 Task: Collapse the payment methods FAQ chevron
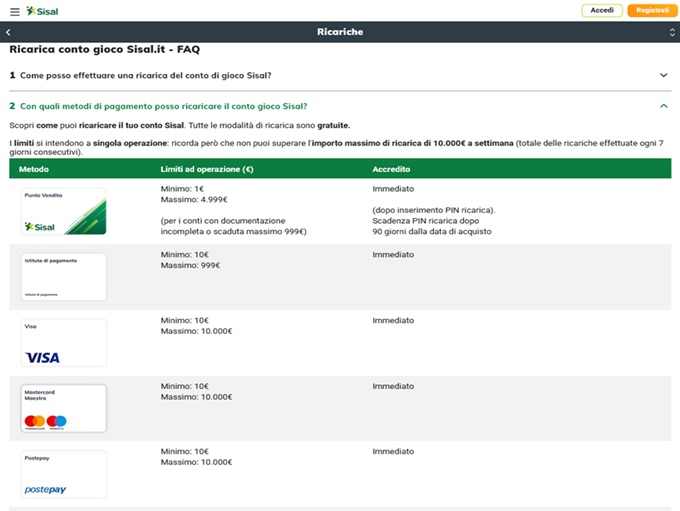point(664,106)
